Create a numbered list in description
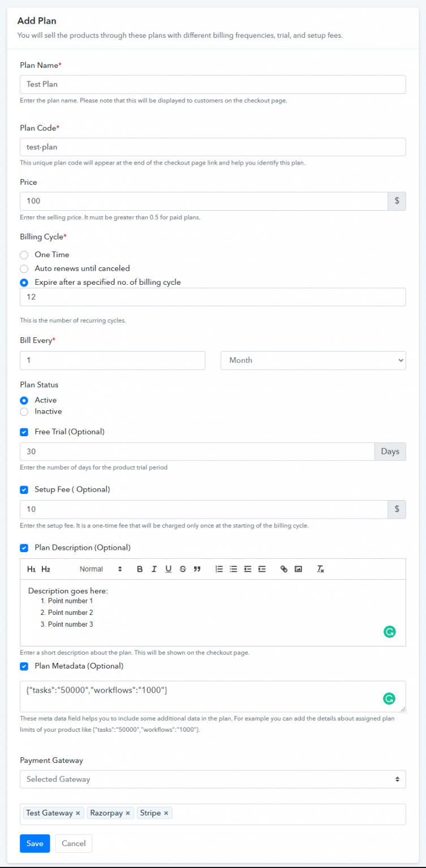426x868 pixels. tap(219, 569)
